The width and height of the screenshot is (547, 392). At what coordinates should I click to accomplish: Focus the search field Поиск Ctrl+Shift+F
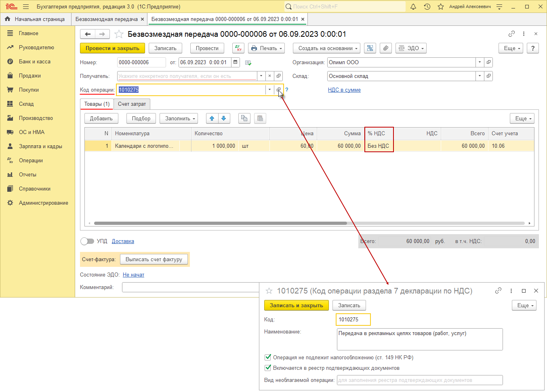pyautogui.click(x=345, y=6)
